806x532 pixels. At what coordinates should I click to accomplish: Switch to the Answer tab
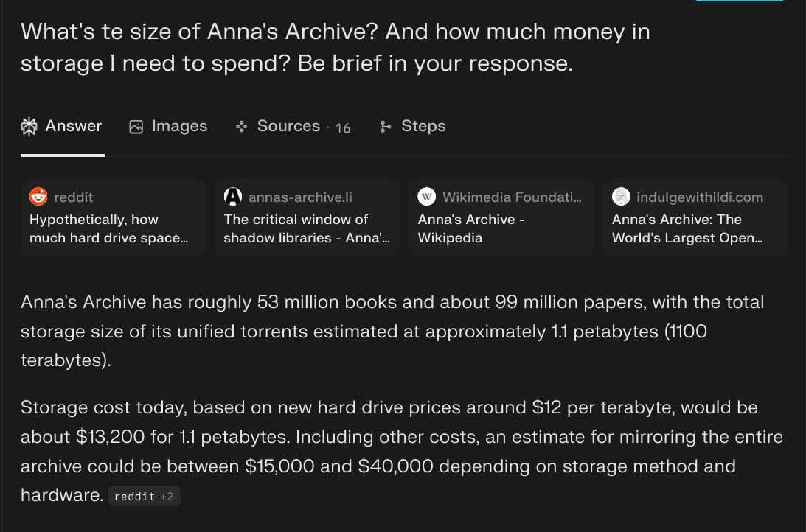click(62, 126)
